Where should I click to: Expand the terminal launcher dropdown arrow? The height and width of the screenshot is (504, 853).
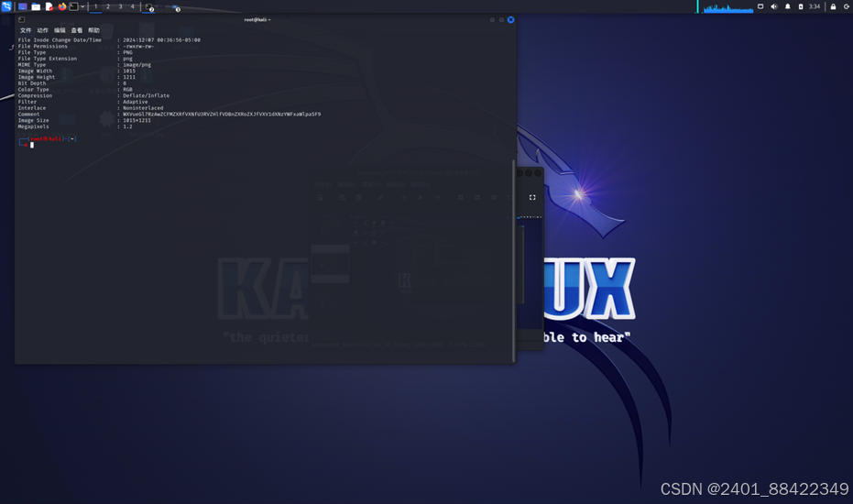tap(82, 6)
